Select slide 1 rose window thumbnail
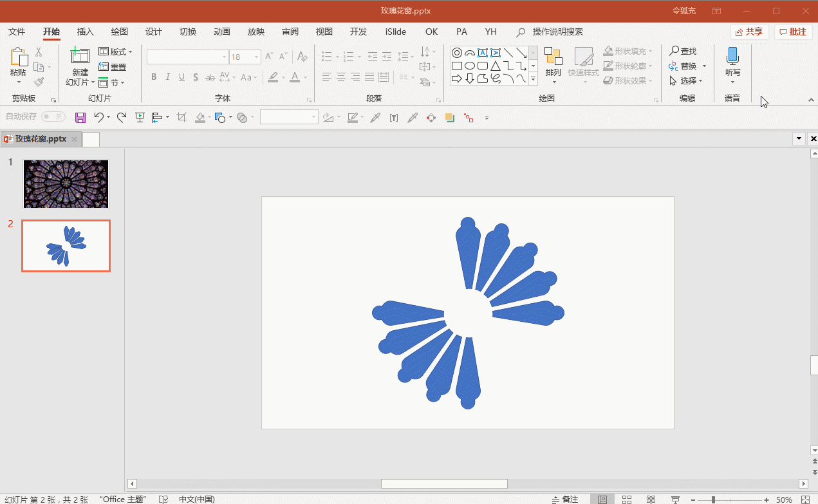The width and height of the screenshot is (818, 504). click(66, 184)
